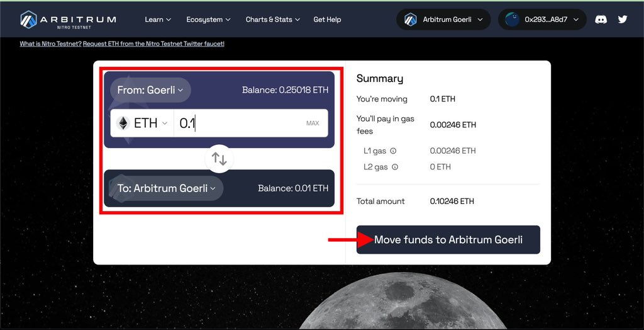Open the To: Arbitrum Goerli network selector
The width and height of the screenshot is (644, 330).
click(x=166, y=188)
